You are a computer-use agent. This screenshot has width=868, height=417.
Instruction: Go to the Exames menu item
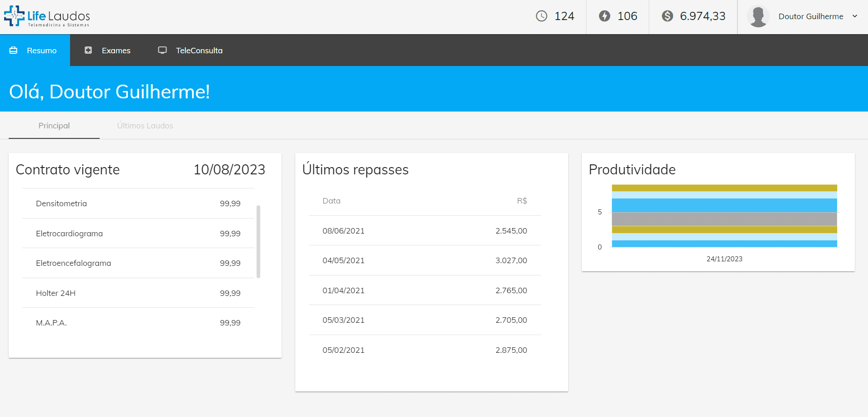tap(116, 51)
